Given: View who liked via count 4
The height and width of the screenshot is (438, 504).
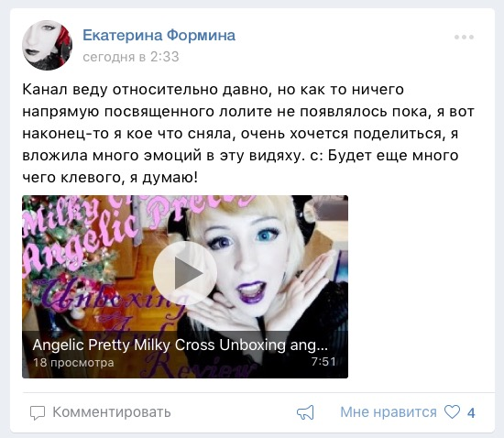Looking at the screenshot, I should (x=471, y=413).
